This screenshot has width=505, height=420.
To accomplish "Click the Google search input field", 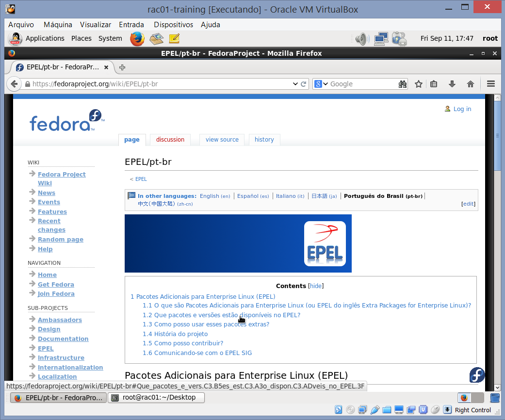I will [362, 84].
